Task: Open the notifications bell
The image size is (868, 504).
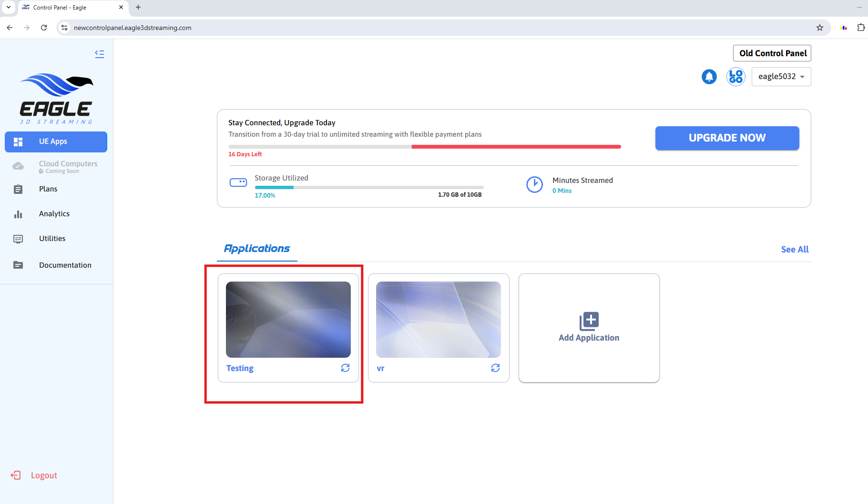Action: click(x=709, y=77)
